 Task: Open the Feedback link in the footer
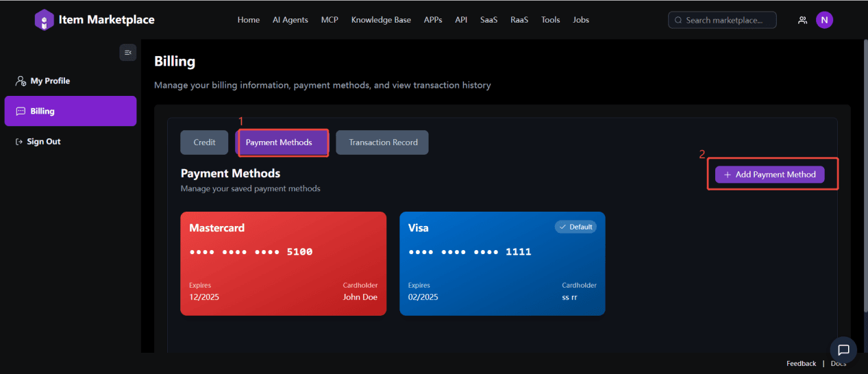click(x=801, y=364)
